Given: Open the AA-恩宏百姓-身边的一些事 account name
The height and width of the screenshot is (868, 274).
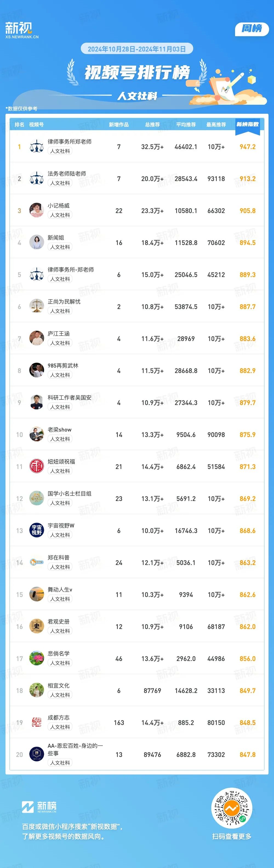Looking at the screenshot, I should click(75, 749).
